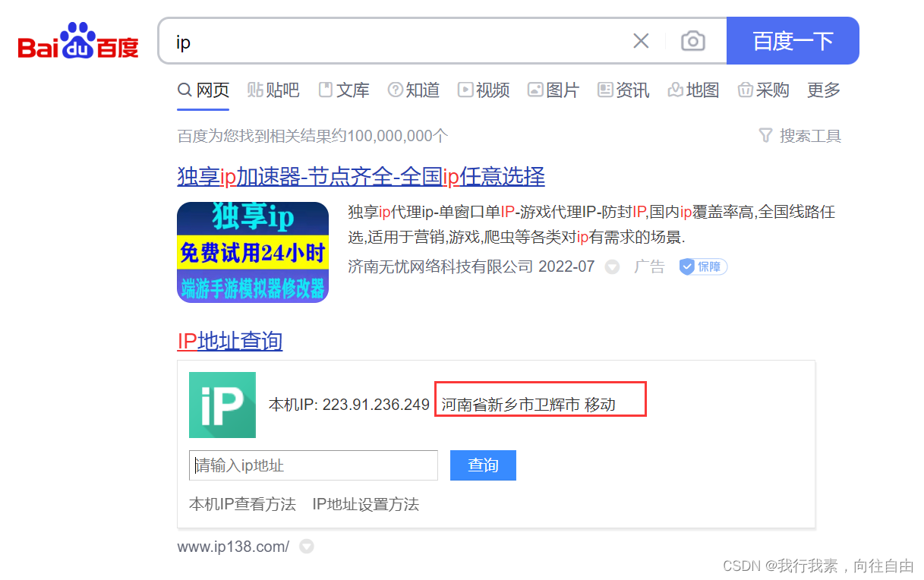This screenshot has width=924, height=580.
Task: Click the ad description text 独享ip代理ip-单窗口单IP
Action: 591,224
